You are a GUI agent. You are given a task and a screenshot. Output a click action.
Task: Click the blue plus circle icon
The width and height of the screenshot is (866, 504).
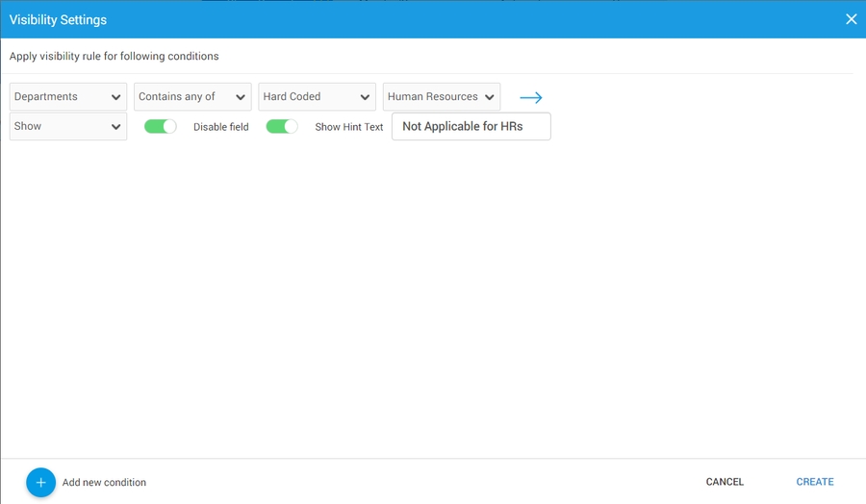click(x=40, y=483)
